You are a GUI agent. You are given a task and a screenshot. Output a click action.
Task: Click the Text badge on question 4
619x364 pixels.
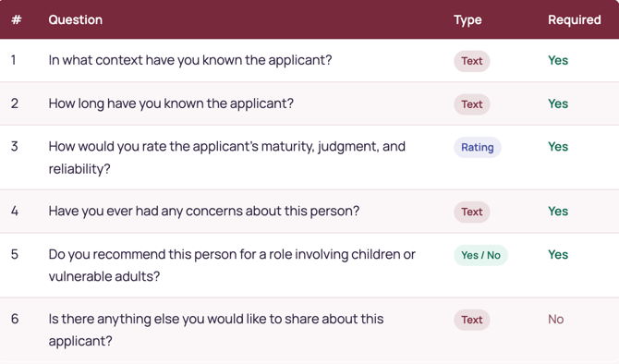tap(472, 212)
